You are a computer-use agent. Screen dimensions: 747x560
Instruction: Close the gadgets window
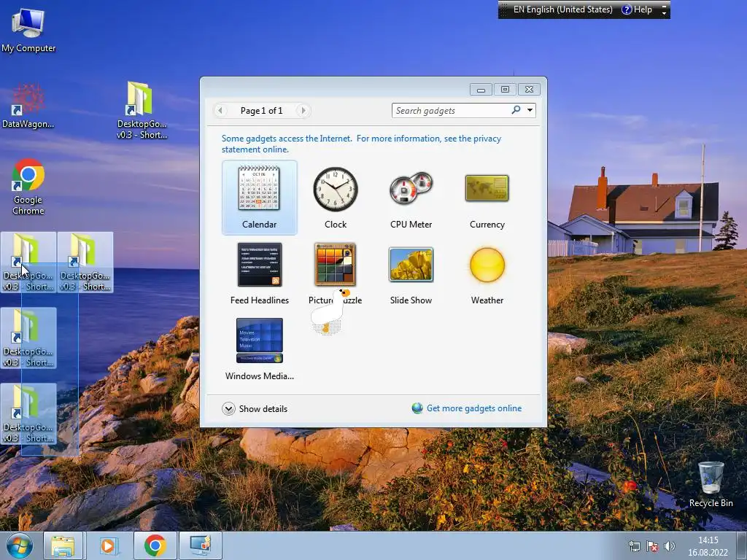pos(530,90)
